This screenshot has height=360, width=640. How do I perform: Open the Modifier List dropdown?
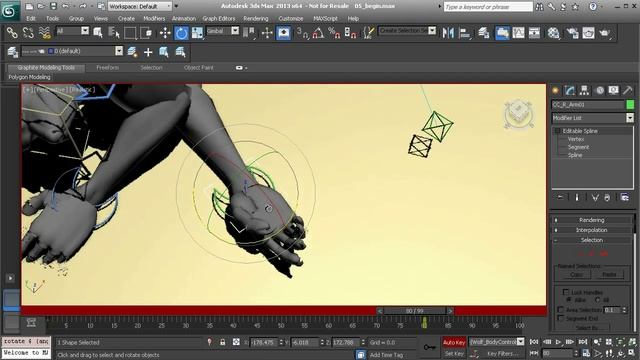point(592,118)
